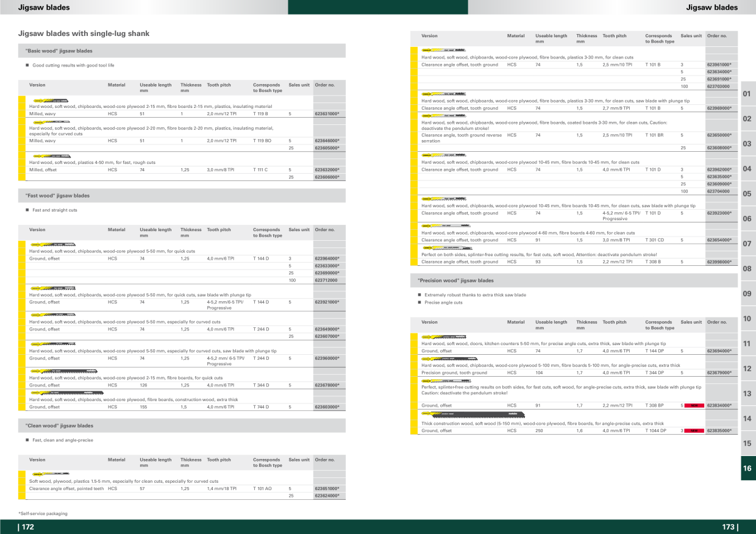Select chapter tab 04
Image resolution: width=756 pixels, height=534 pixels.
tap(747, 169)
